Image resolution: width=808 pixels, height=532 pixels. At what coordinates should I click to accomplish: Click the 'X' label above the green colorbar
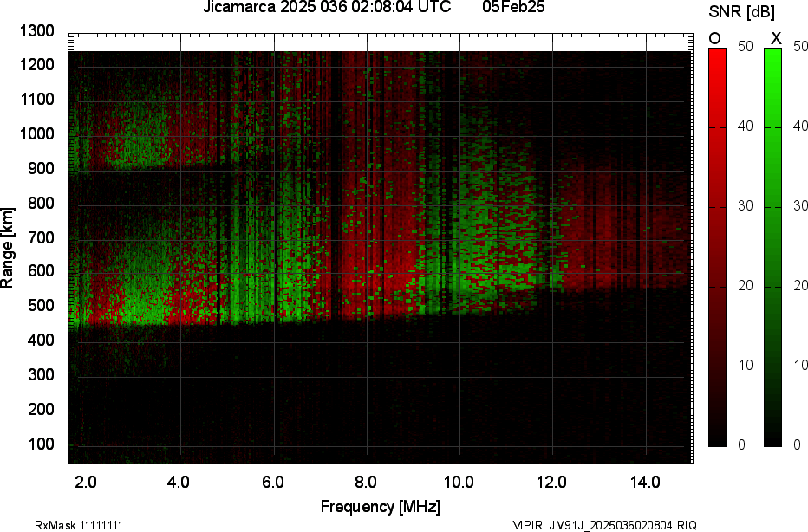(x=776, y=39)
